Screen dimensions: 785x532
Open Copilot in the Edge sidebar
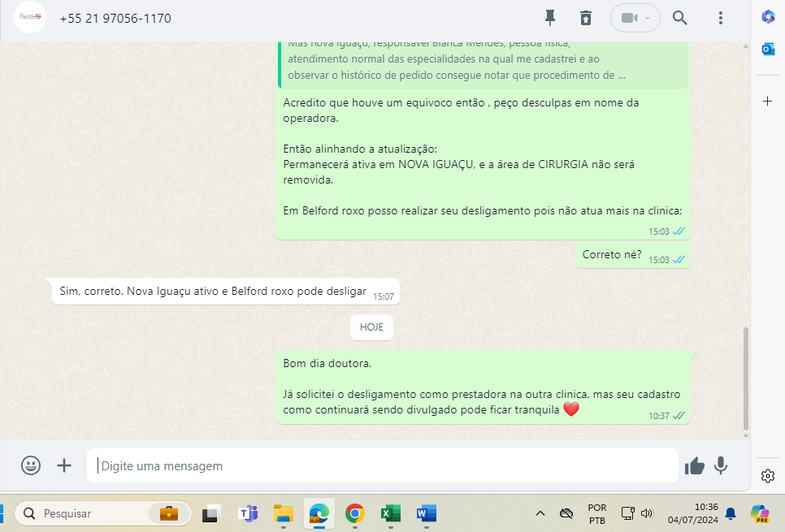tap(767, 17)
